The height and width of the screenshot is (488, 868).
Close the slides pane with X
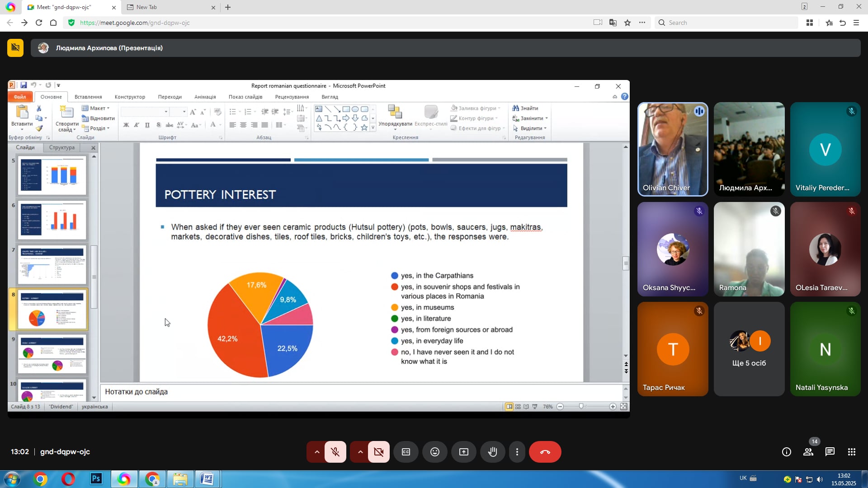tap(93, 148)
